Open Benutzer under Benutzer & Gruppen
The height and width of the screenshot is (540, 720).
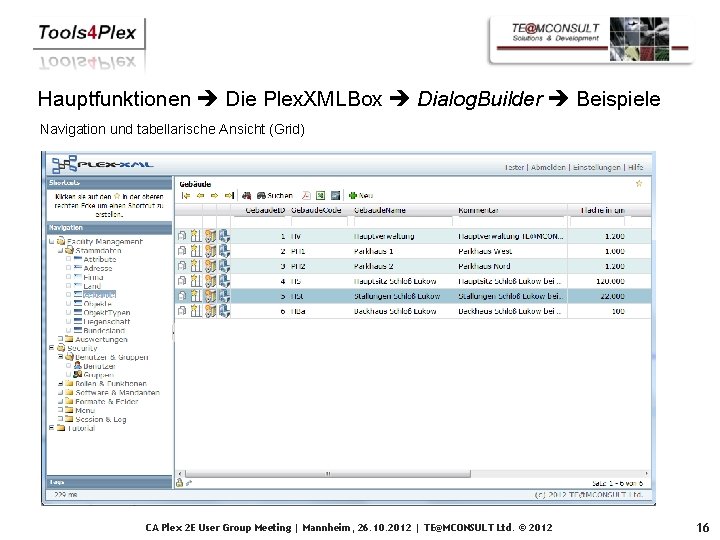click(x=100, y=366)
